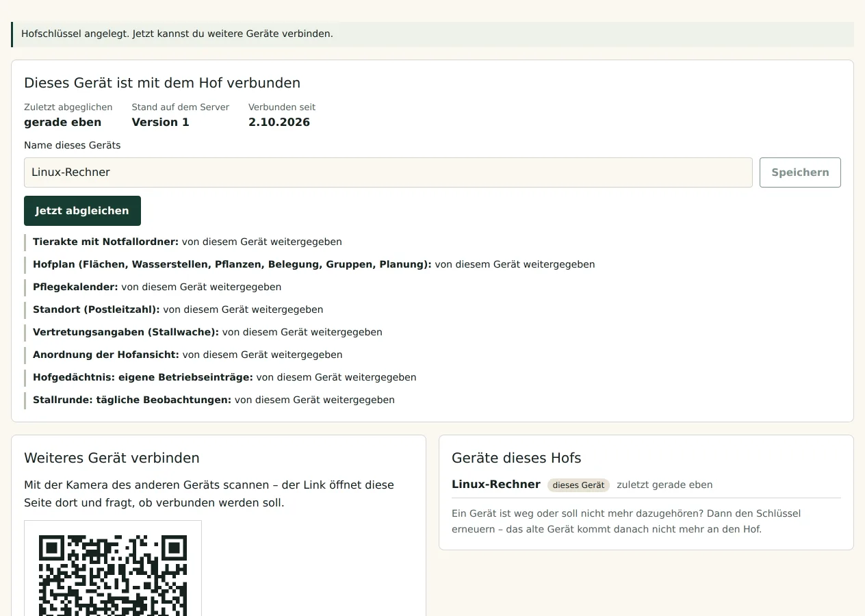The height and width of the screenshot is (616, 865).
Task: Click the 'Geräte dieses Hofs' heading
Action: click(517, 458)
